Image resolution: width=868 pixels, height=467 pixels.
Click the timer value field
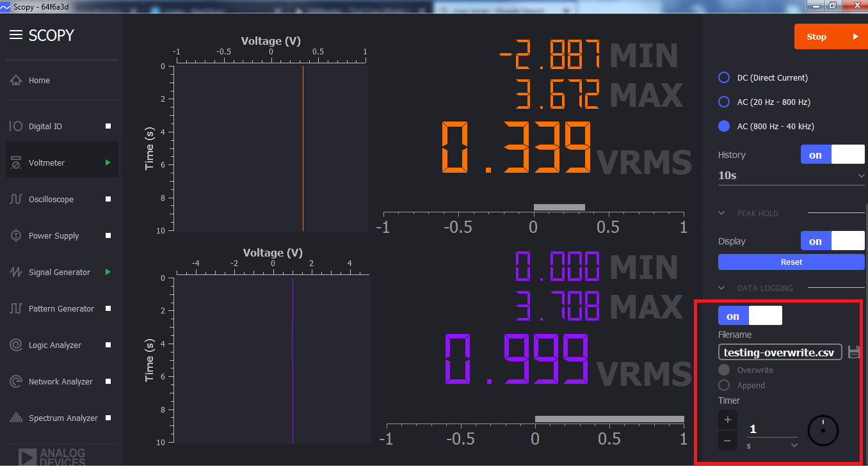(x=772, y=429)
